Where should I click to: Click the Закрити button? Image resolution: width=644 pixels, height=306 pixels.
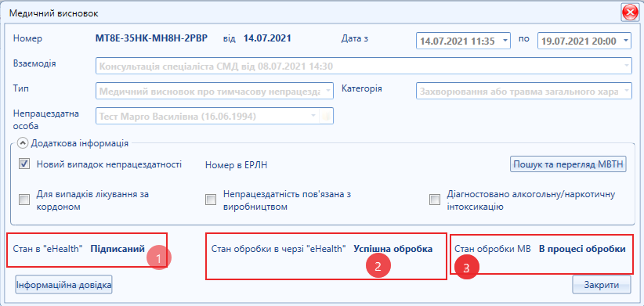pos(602,285)
